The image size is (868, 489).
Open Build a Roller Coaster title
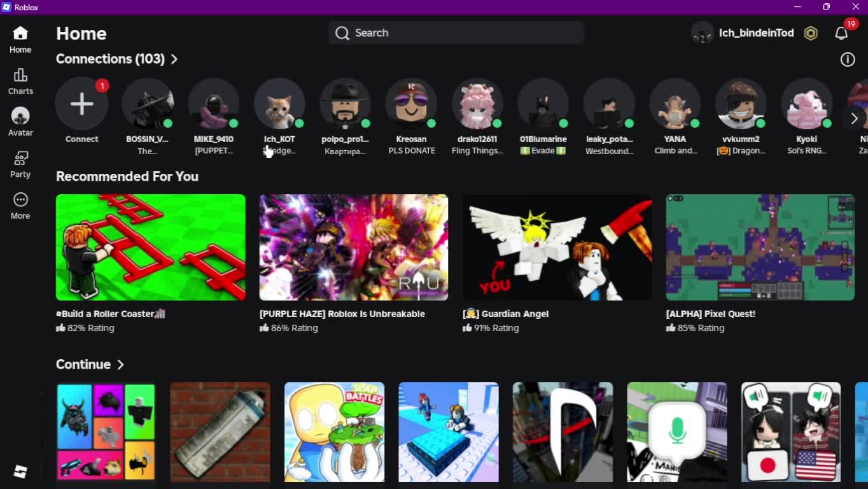coord(111,314)
